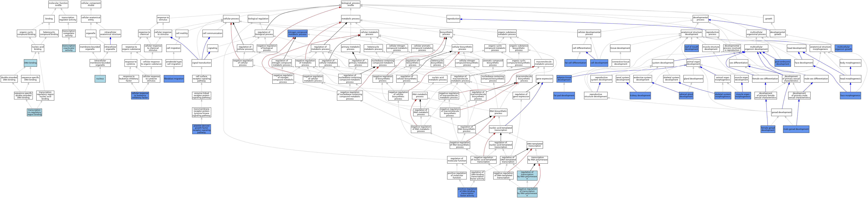This screenshot has height=198, width=868.
Task: Select 'positive regulation of molecular function' node
Action: [x=457, y=175]
